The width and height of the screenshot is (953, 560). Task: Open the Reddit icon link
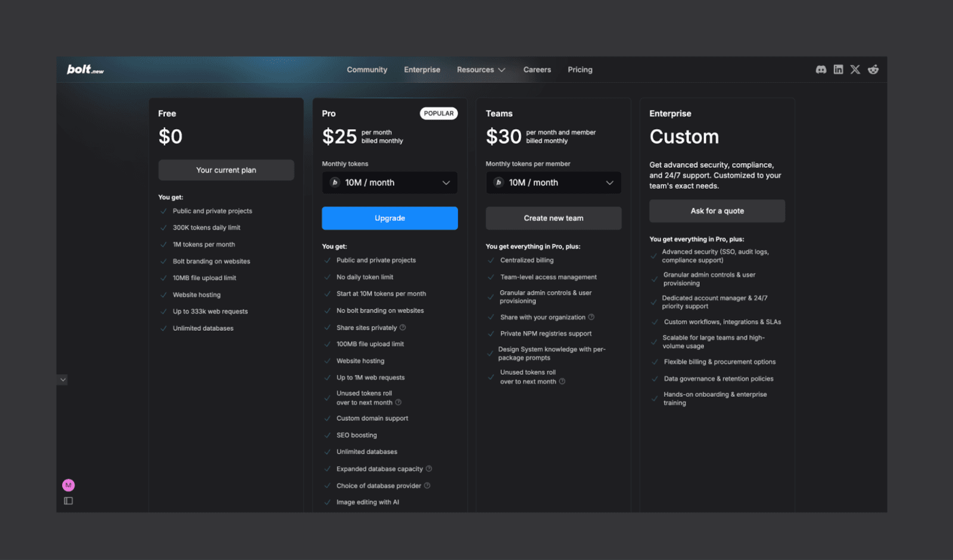(873, 70)
